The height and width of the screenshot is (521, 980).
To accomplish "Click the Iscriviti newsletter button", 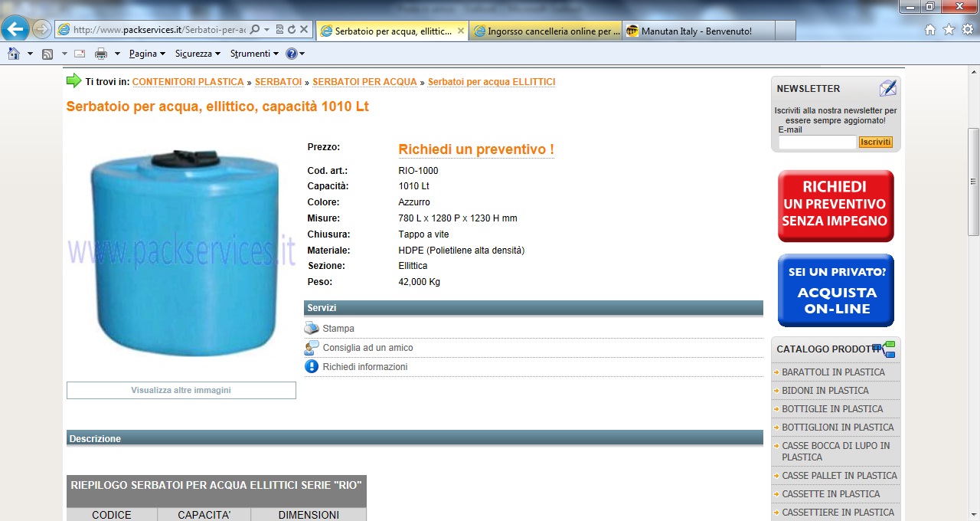I will tap(875, 142).
